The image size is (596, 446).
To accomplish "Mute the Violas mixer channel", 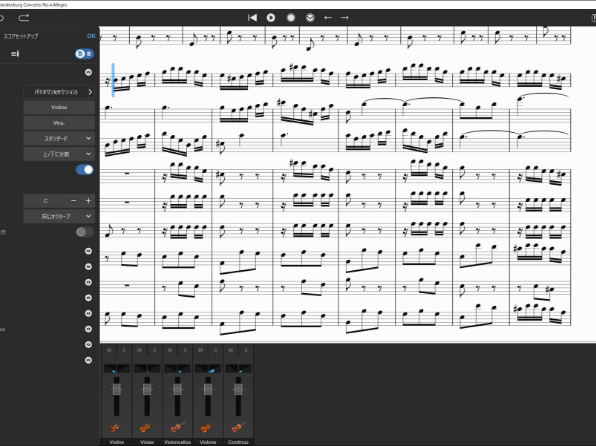I will coord(139,350).
